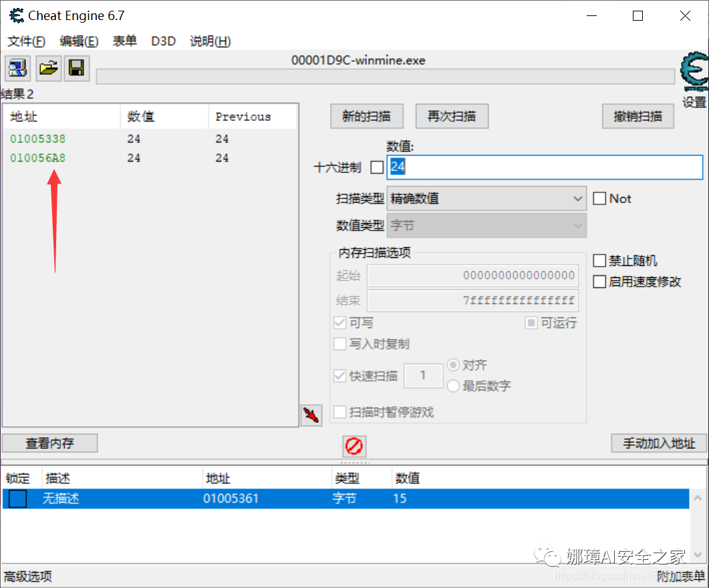
Task: Select result address 010056A8
Action: click(37, 158)
